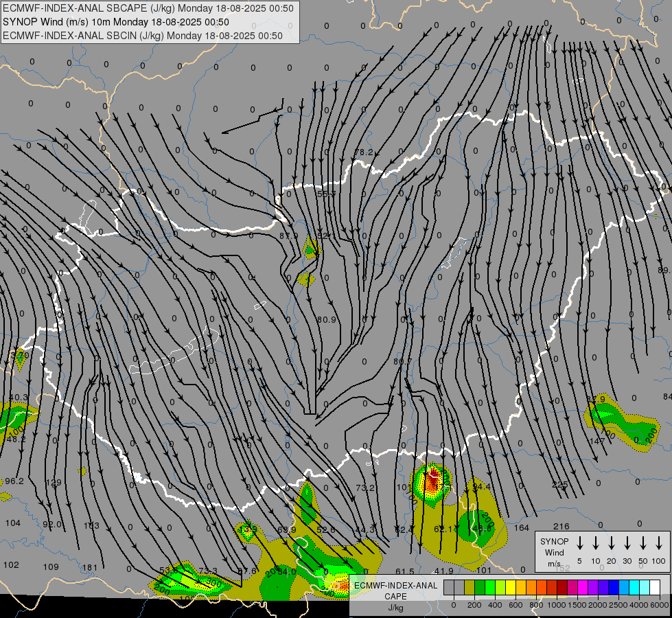This screenshot has width=672, height=618.
Task: Pick the dark green swatch in CAPE scale
Action: click(x=480, y=587)
